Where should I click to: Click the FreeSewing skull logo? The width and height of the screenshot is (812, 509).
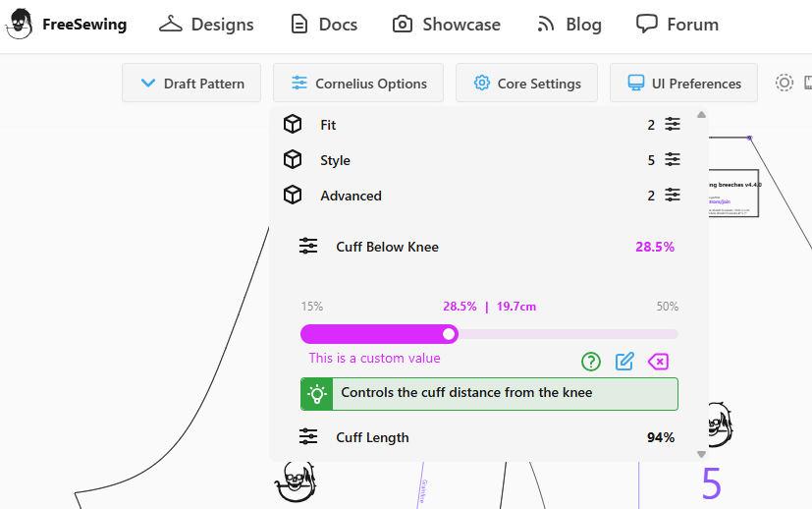(x=20, y=25)
